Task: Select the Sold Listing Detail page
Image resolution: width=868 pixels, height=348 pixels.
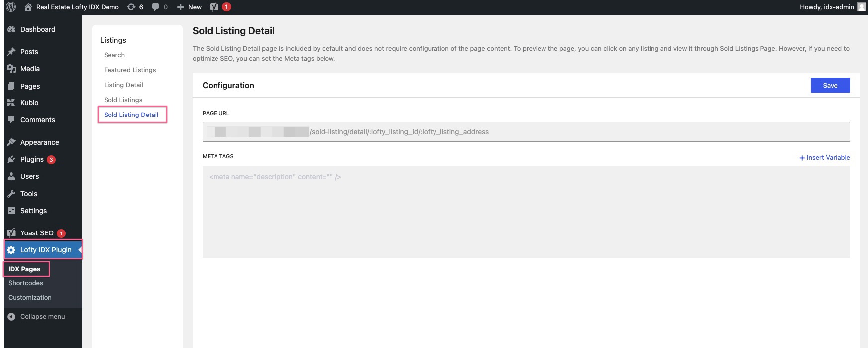Action: click(131, 115)
